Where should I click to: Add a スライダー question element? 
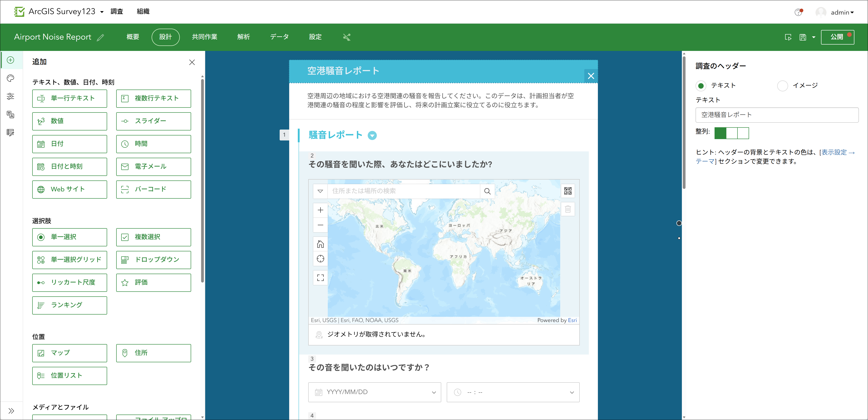153,121
